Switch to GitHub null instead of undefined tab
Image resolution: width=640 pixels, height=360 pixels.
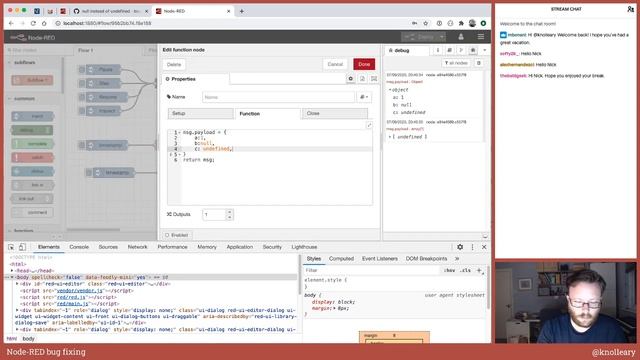pos(111,11)
